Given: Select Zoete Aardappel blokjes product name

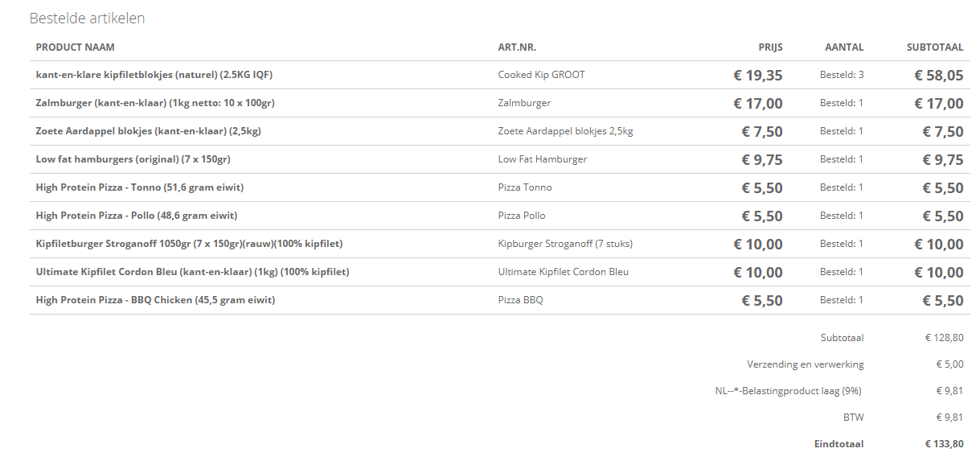Looking at the screenshot, I should click(x=149, y=131).
